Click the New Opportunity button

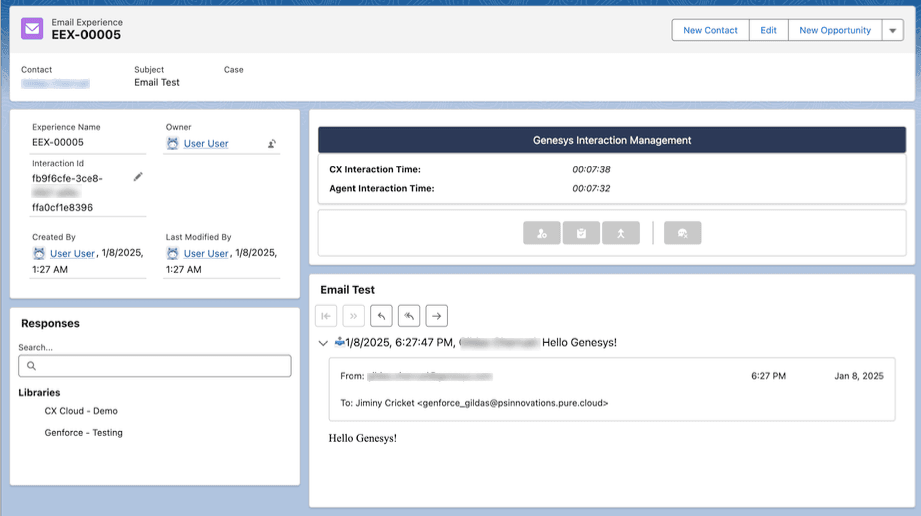pyautogui.click(x=835, y=31)
